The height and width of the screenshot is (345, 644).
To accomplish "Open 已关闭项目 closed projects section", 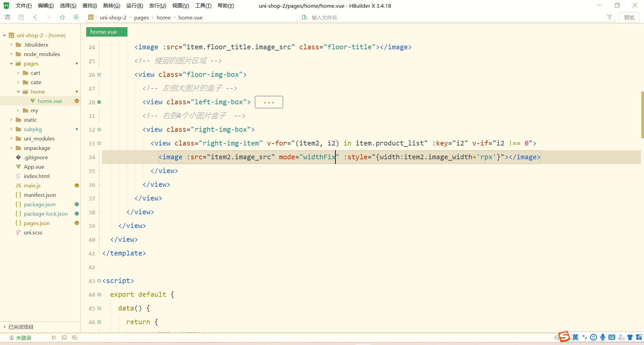I will (x=21, y=327).
